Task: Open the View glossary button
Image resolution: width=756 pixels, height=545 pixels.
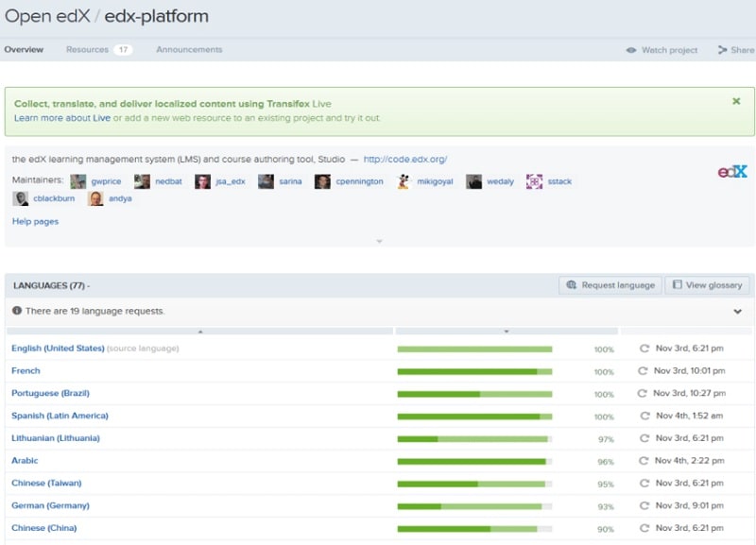Action: (708, 285)
